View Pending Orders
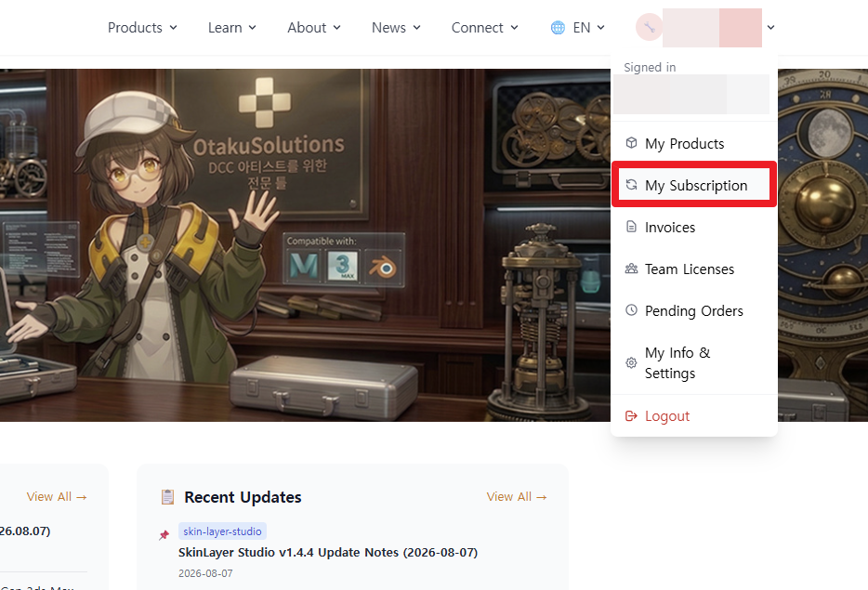 pos(694,310)
